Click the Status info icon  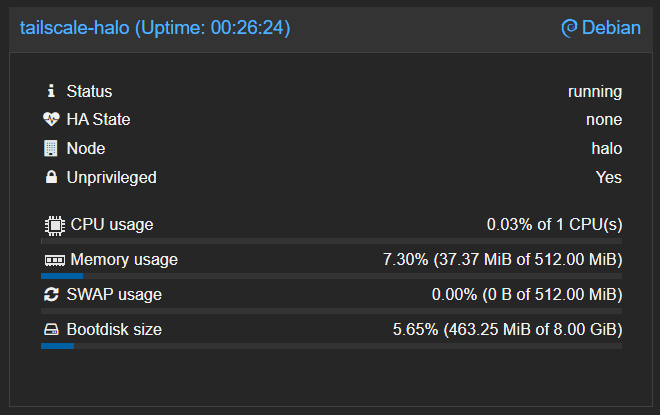coord(51,92)
